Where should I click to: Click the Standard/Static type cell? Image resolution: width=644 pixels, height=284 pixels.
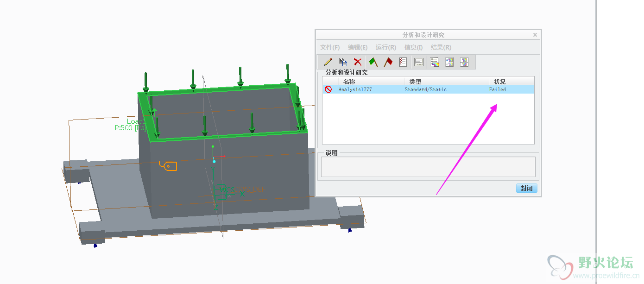tap(425, 89)
